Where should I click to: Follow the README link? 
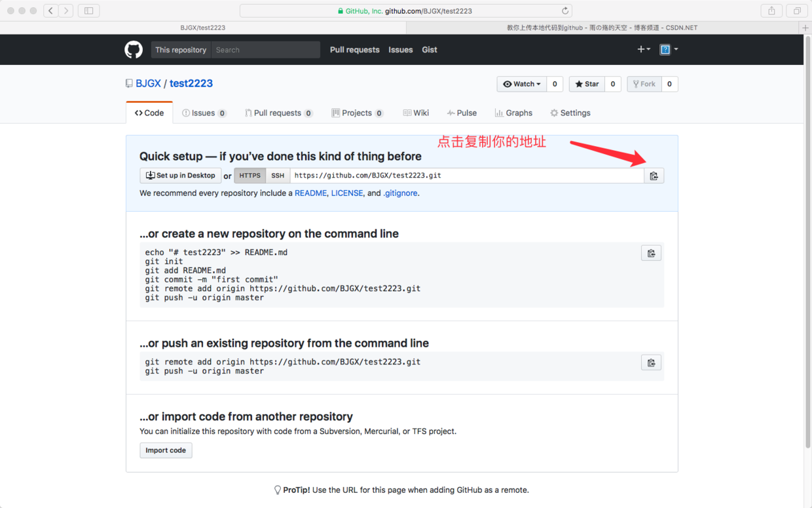click(310, 193)
